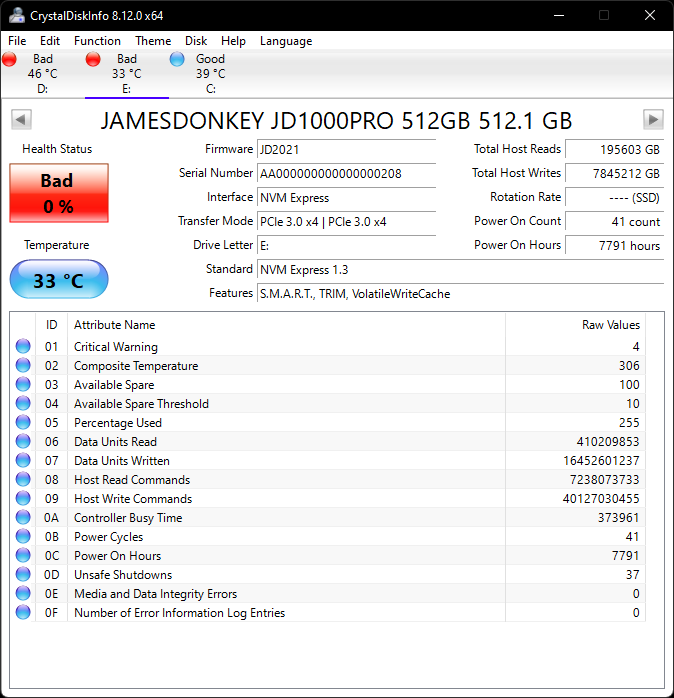Click the blue status icon for C: drive

pos(177,59)
